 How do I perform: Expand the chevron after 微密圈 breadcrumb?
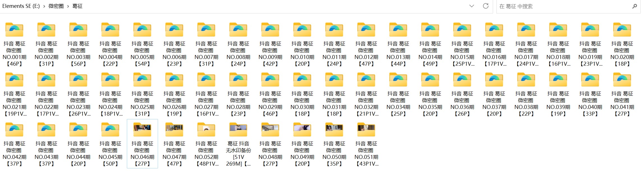click(68, 6)
